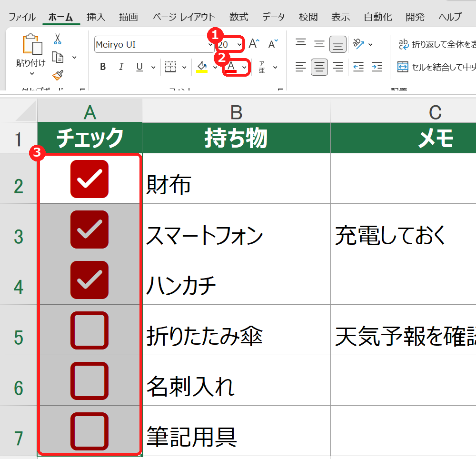Screen dimensions: 476x459
Task: Apply italic formatting
Action: click(x=121, y=67)
